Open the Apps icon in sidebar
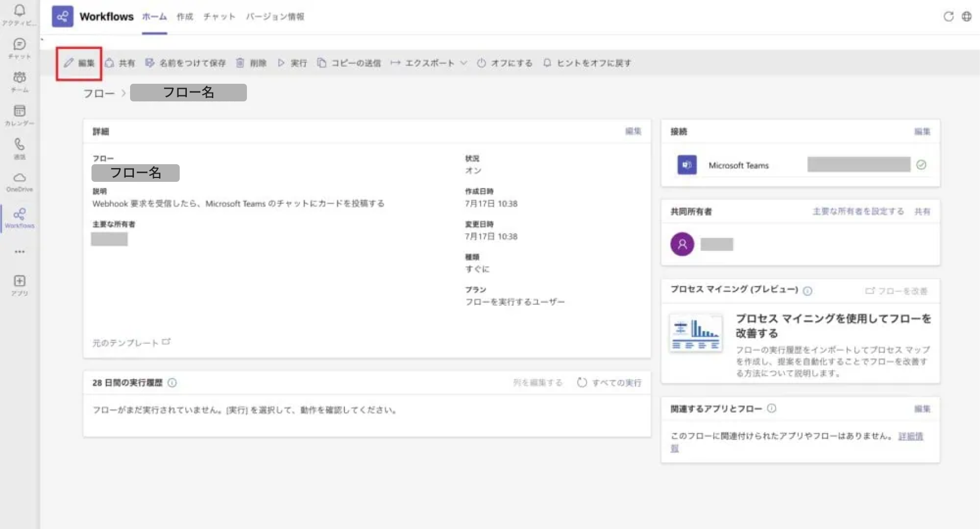Image resolution: width=980 pixels, height=529 pixels. [x=19, y=282]
